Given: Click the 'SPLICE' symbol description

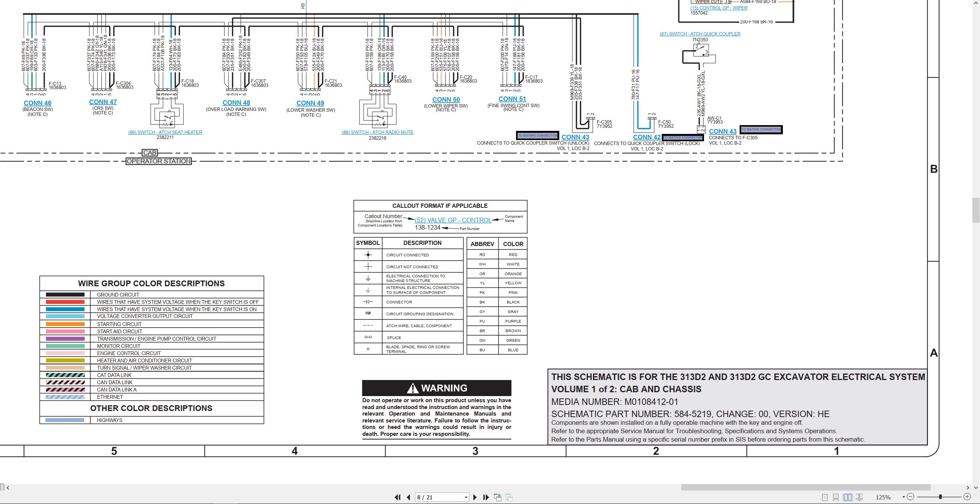Looking at the screenshot, I should 394,338.
